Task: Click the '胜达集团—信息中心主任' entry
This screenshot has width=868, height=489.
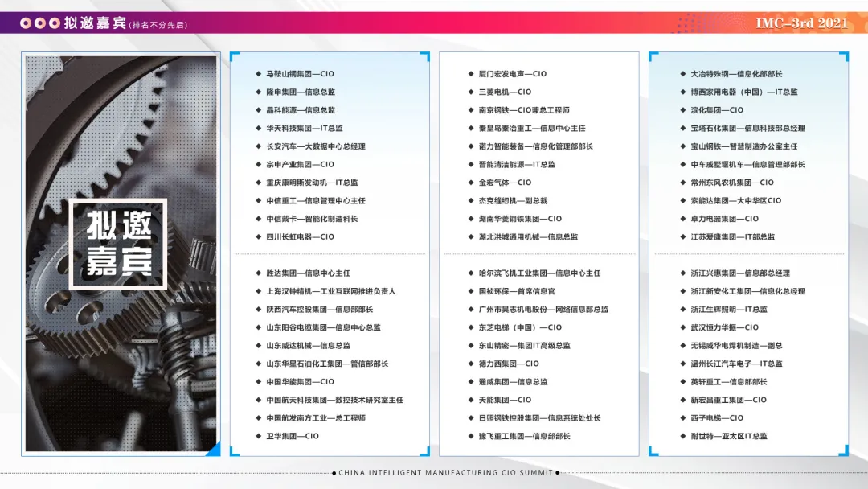Action: click(x=309, y=273)
